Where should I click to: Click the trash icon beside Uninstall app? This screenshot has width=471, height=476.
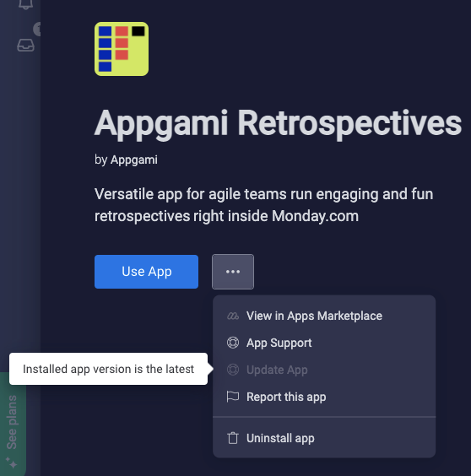coord(233,438)
